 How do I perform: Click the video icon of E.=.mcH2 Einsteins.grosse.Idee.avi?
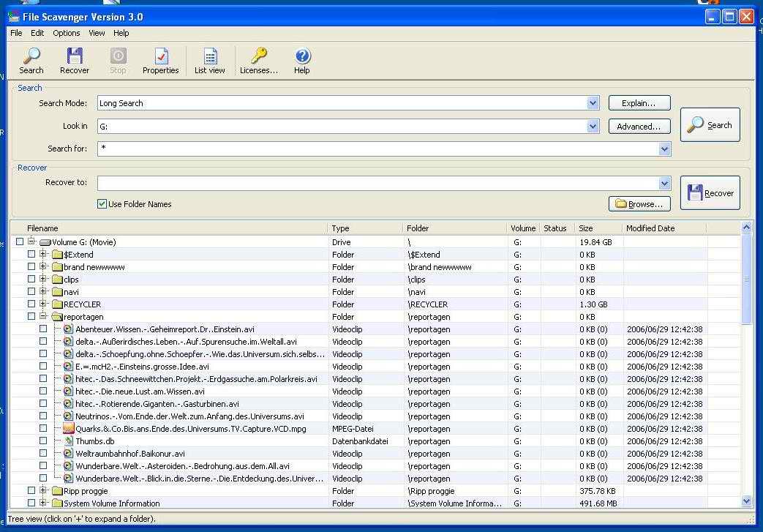[x=68, y=367]
